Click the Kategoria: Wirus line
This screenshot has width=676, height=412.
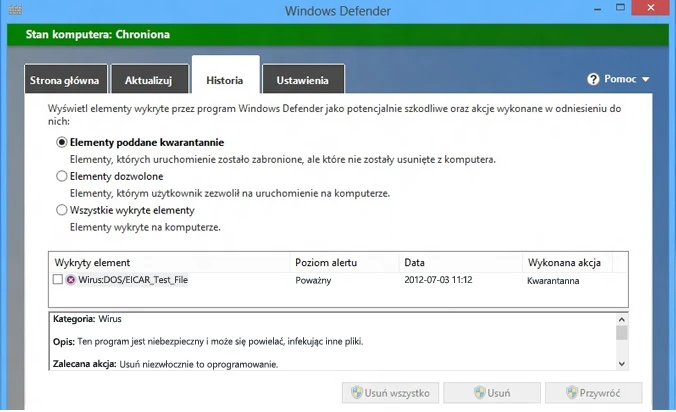87,319
